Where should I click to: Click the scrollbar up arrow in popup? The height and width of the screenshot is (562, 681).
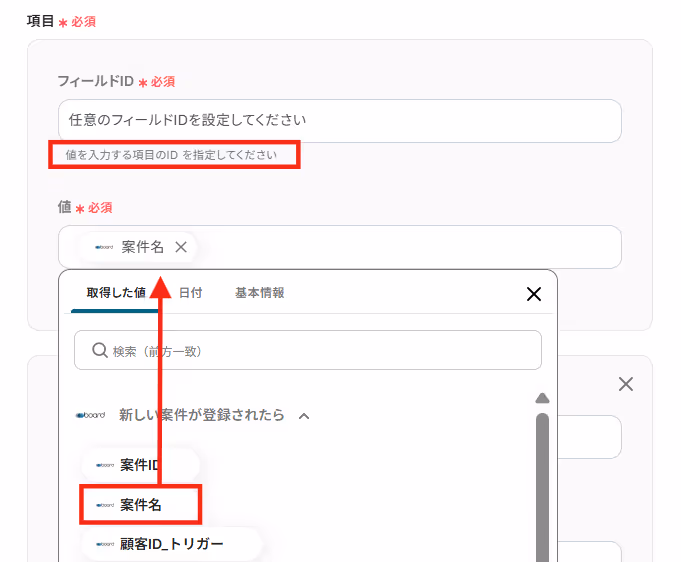542,398
